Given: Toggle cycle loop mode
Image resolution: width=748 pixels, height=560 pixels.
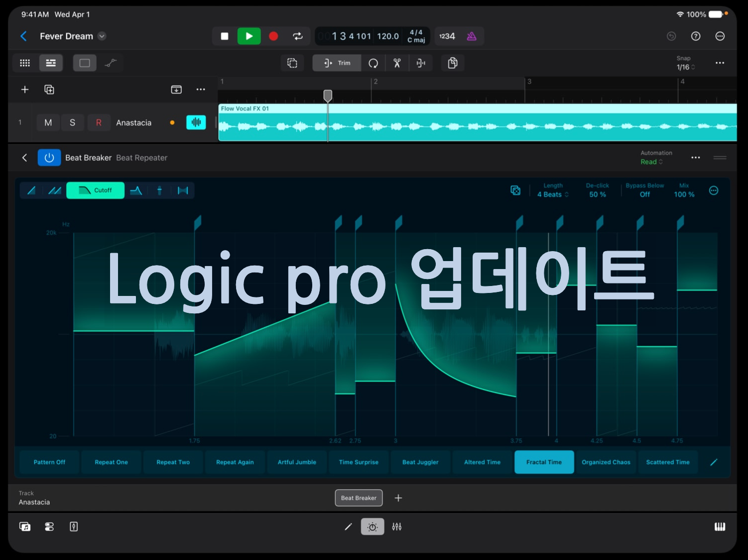Looking at the screenshot, I should pos(298,36).
